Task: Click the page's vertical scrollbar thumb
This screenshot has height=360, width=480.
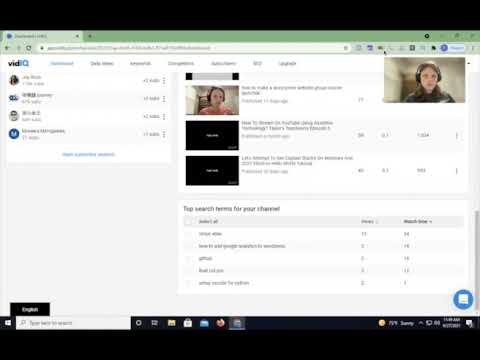Action: (477, 250)
